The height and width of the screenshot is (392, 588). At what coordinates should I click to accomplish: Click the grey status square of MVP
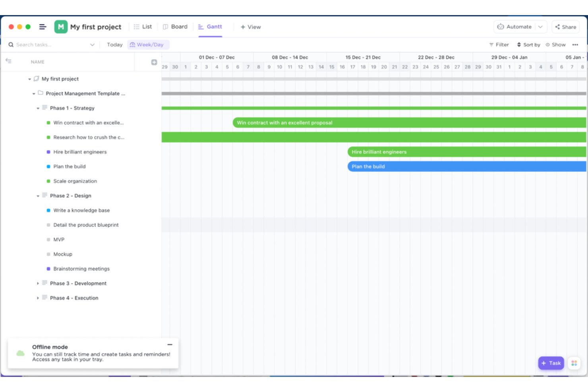(48, 239)
